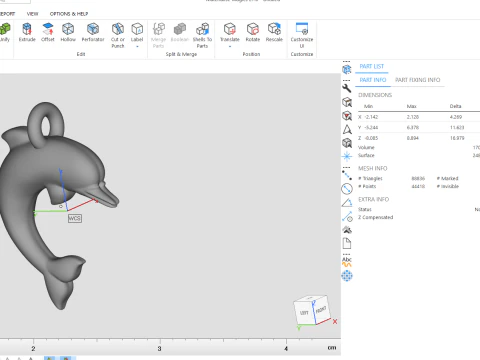480x360 pixels.
Task: Switch to the PART FIXING INFO tab
Action: (x=418, y=80)
